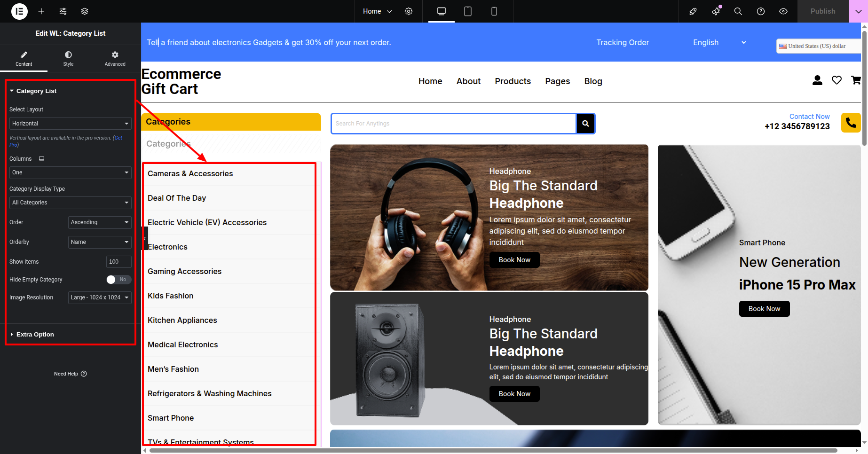Open Category Display Type dropdown
This screenshot has height=454, width=868.
[x=70, y=203]
